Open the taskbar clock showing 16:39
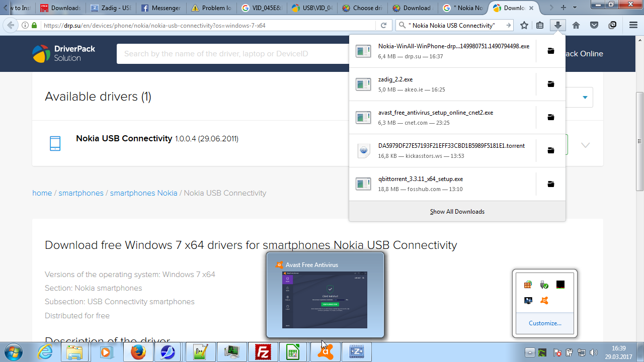This screenshot has height=362, width=644. pos(618,352)
